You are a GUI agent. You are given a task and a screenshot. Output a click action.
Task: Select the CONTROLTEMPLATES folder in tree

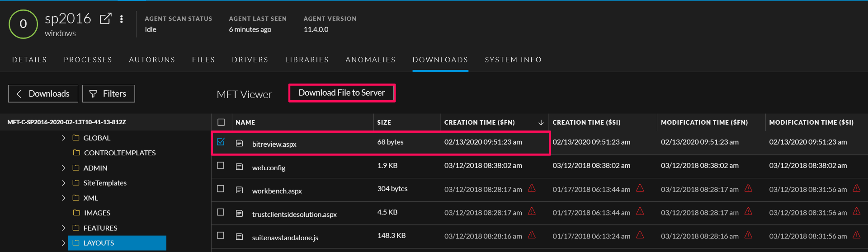pos(119,153)
